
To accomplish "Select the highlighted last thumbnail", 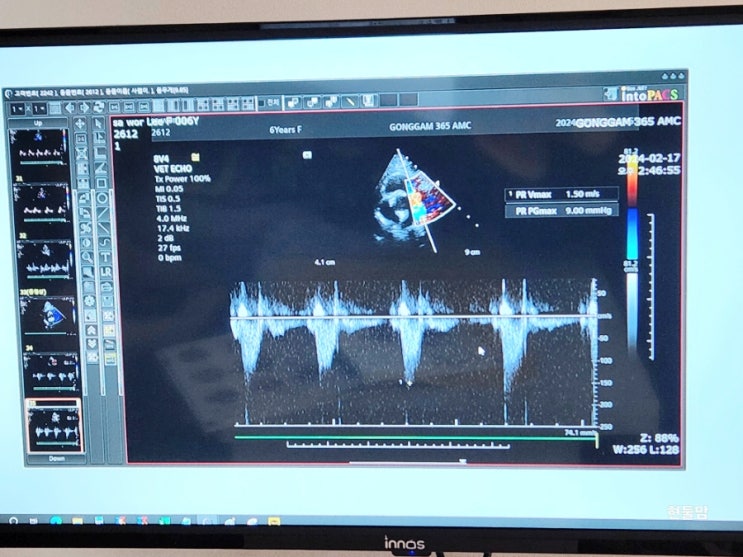I will pyautogui.click(x=54, y=426).
